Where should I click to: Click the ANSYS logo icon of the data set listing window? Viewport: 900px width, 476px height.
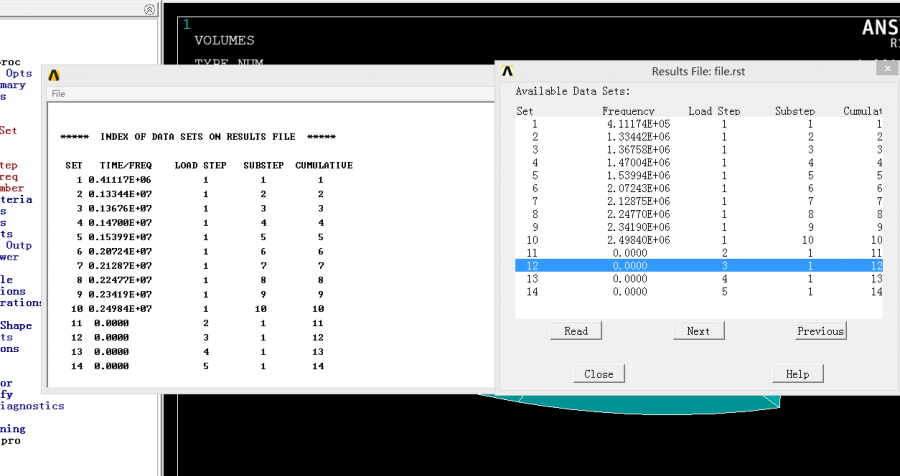click(x=55, y=75)
